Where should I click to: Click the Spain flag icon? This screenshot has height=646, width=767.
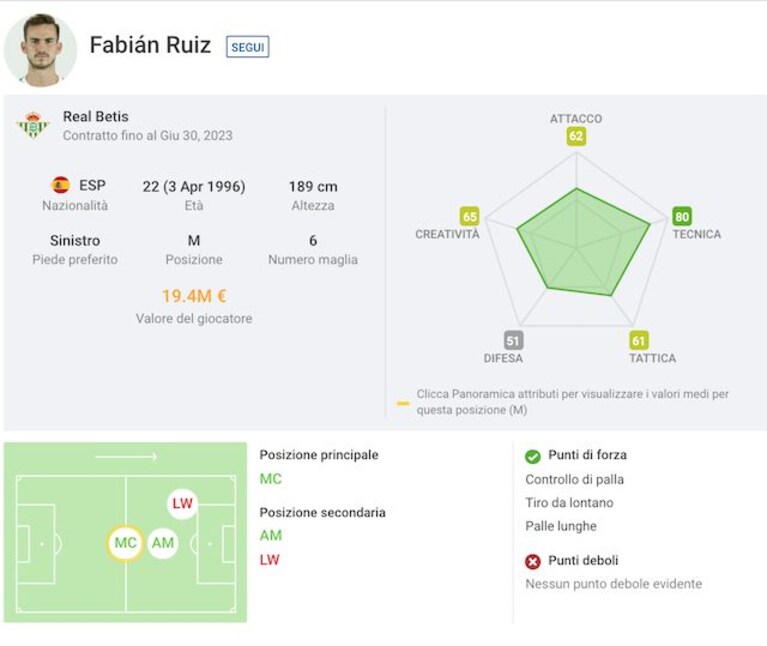point(61,185)
